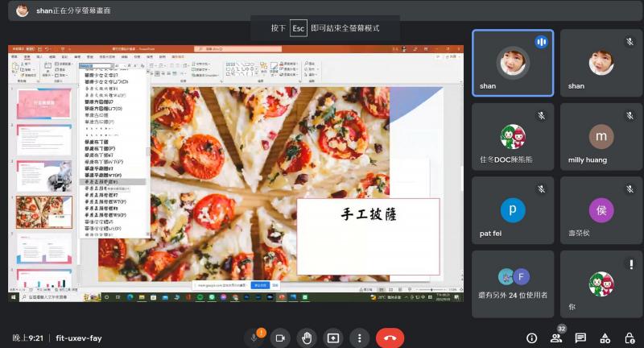This screenshot has height=348, width=644.
Task: Open the font size combo box
Action: click(120, 66)
